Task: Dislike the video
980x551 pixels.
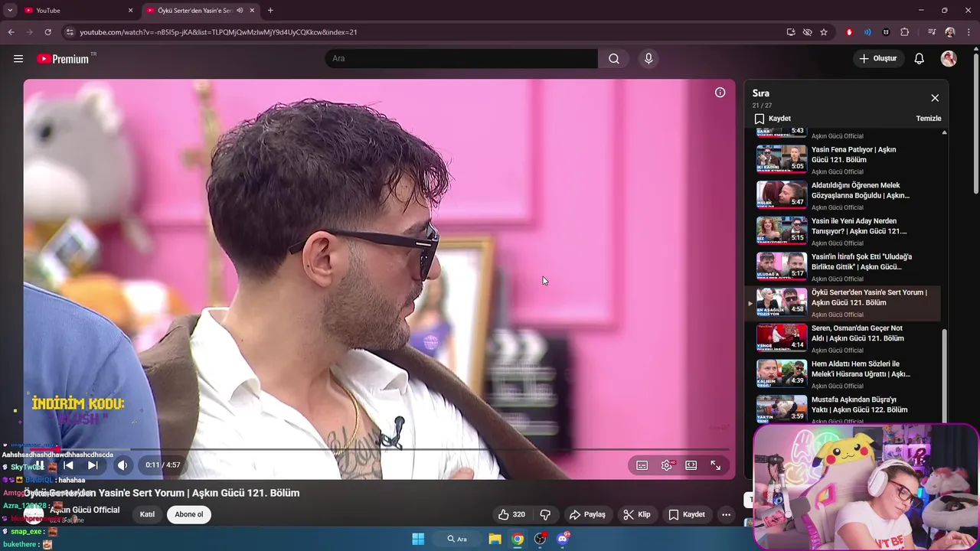Action: 545,514
